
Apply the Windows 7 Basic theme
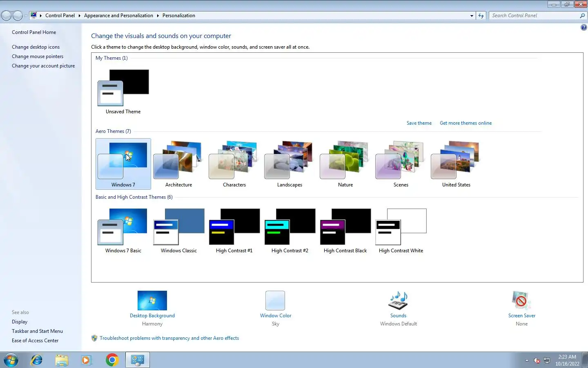coord(123,230)
